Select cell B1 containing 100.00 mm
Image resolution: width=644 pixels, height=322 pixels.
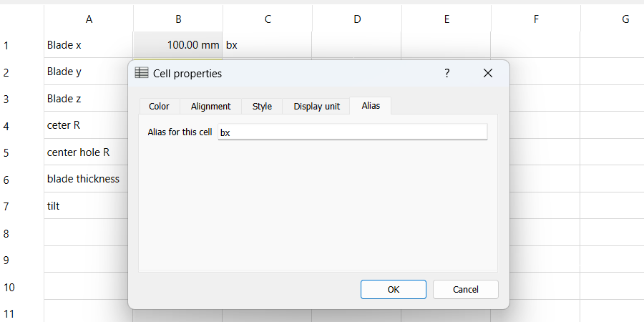click(177, 45)
